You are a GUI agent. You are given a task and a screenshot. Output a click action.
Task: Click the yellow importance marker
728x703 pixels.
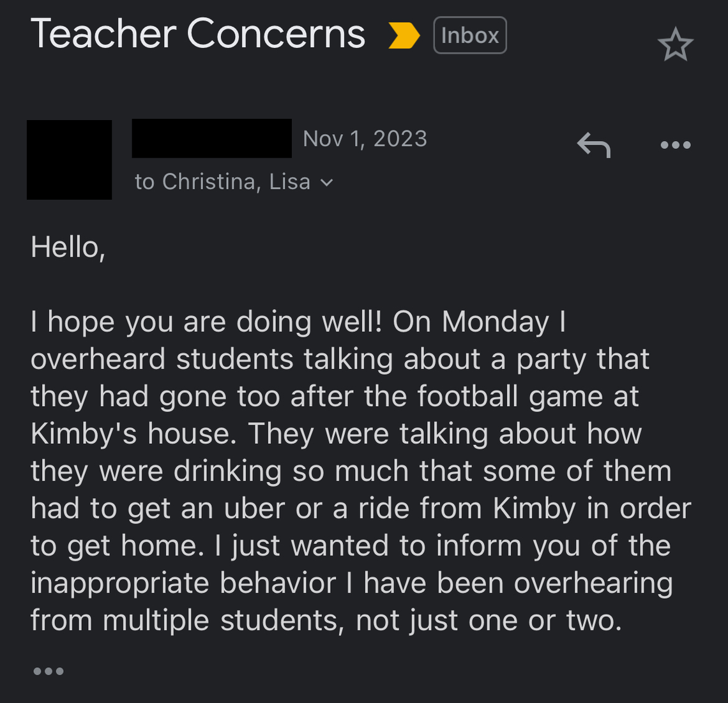(x=404, y=35)
